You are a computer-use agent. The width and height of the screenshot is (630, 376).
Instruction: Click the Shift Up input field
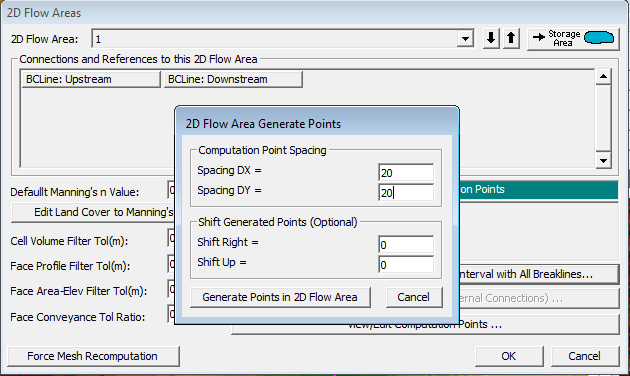406,265
